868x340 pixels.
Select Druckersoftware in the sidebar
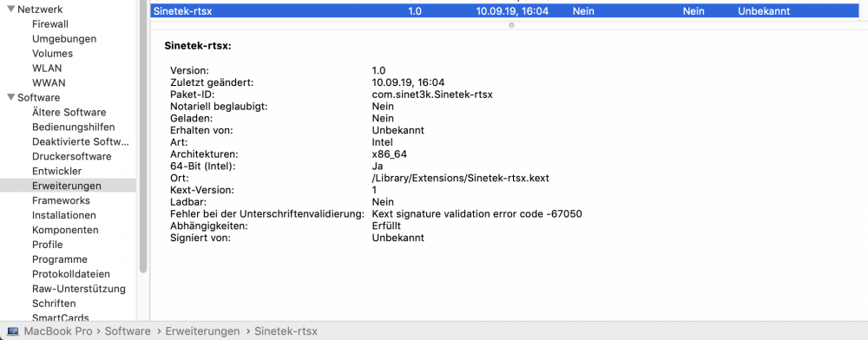click(72, 156)
